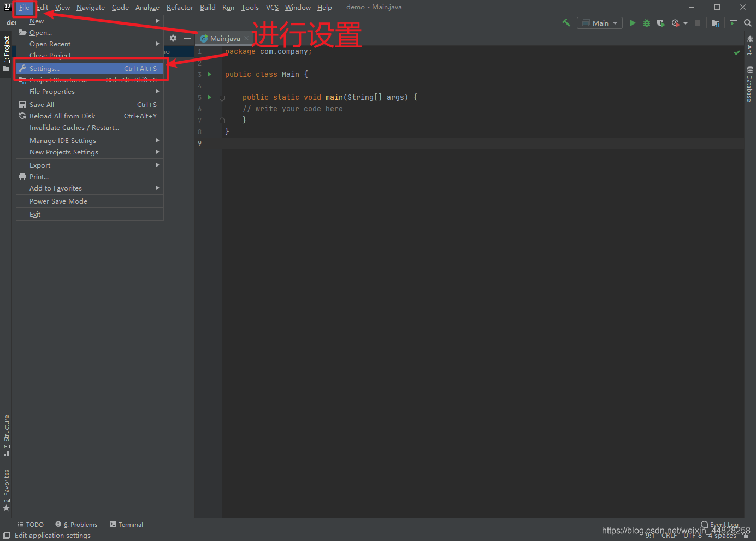
Task: Open the TODO tool window
Action: 31,524
